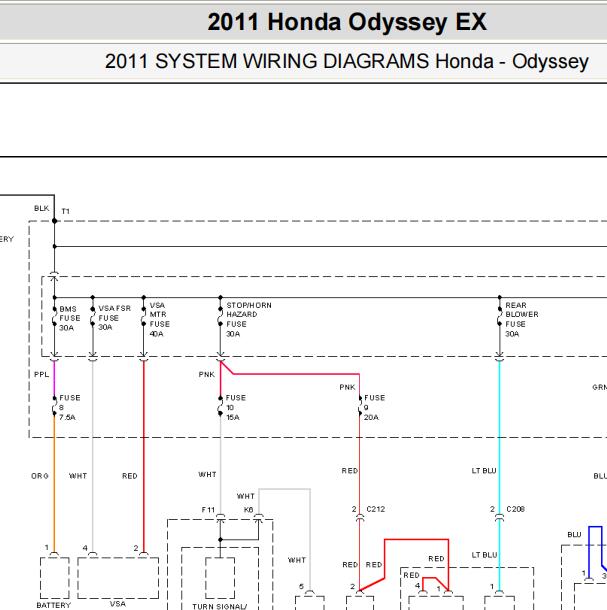Select the 'BMS FUSE 30A' label

[70, 318]
